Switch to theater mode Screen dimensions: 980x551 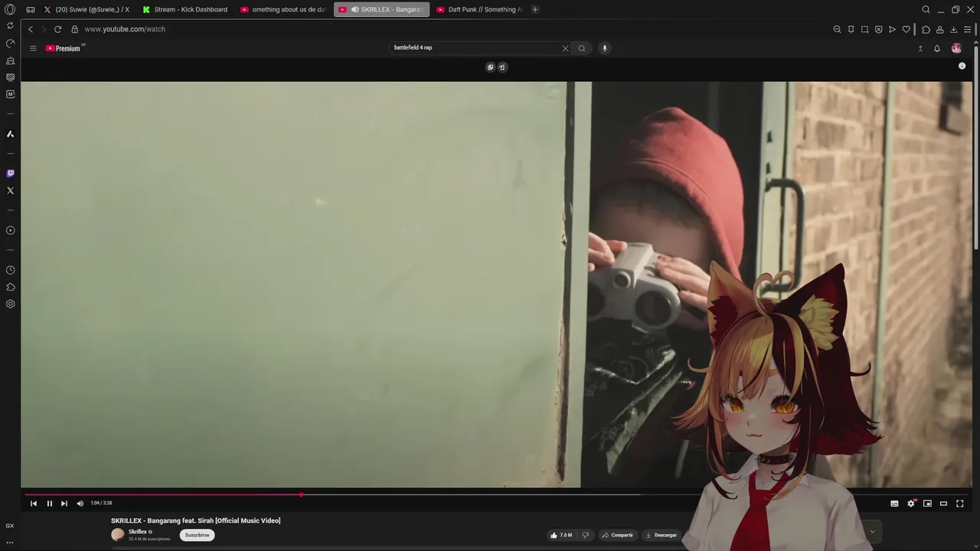943,504
